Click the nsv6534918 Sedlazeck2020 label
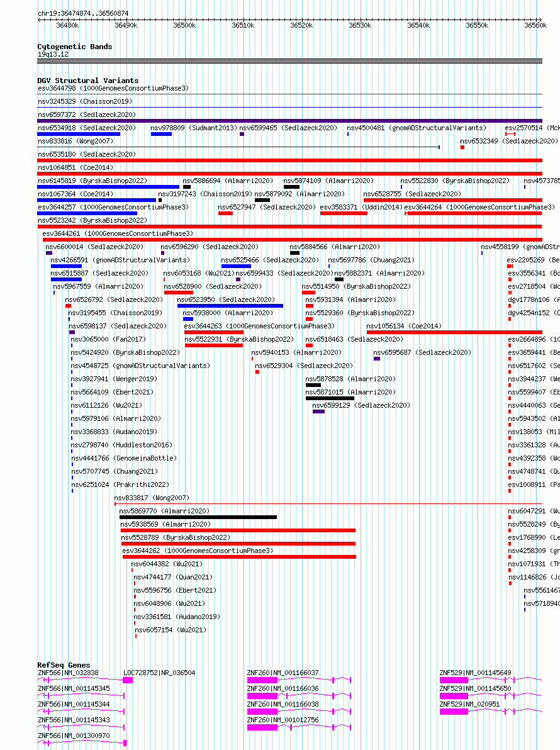The image size is (560, 750). tap(87, 128)
